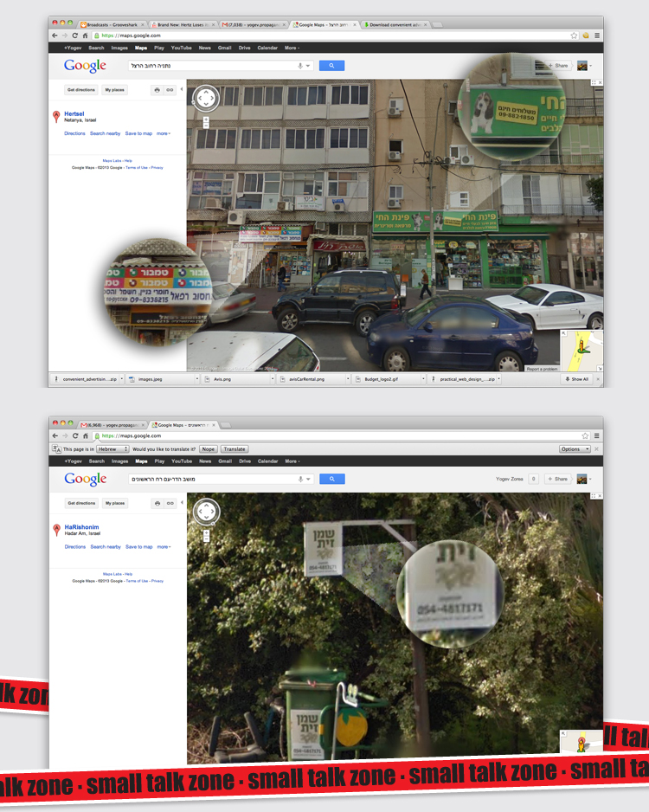Click 'Get directions' in the top Maps window
This screenshot has height=812, width=649.
[80, 90]
